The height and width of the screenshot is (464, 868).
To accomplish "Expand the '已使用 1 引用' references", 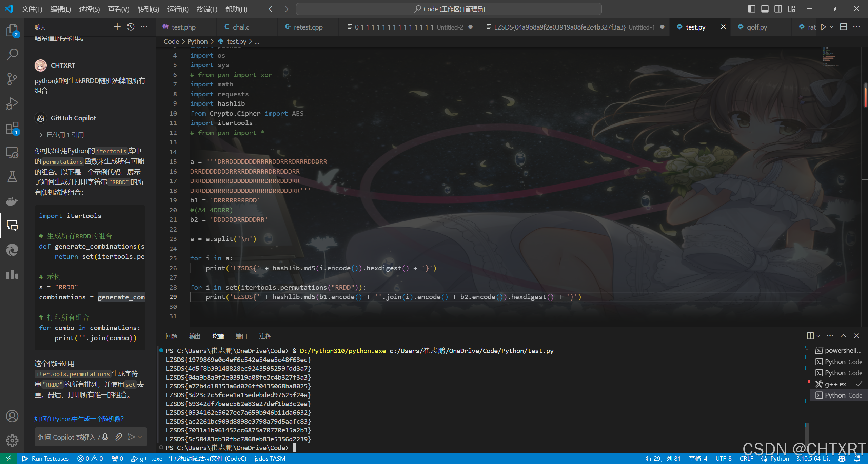I will click(x=62, y=135).
